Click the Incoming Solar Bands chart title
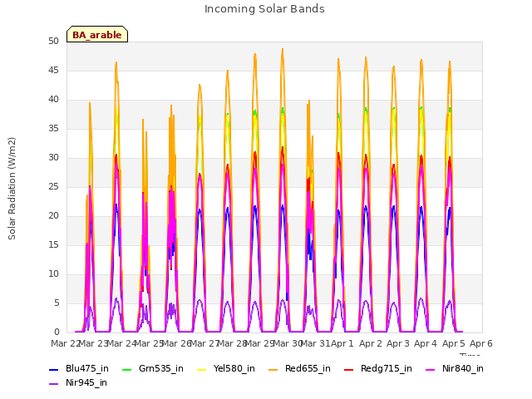Screen dimensions: 532x399 point(264,9)
